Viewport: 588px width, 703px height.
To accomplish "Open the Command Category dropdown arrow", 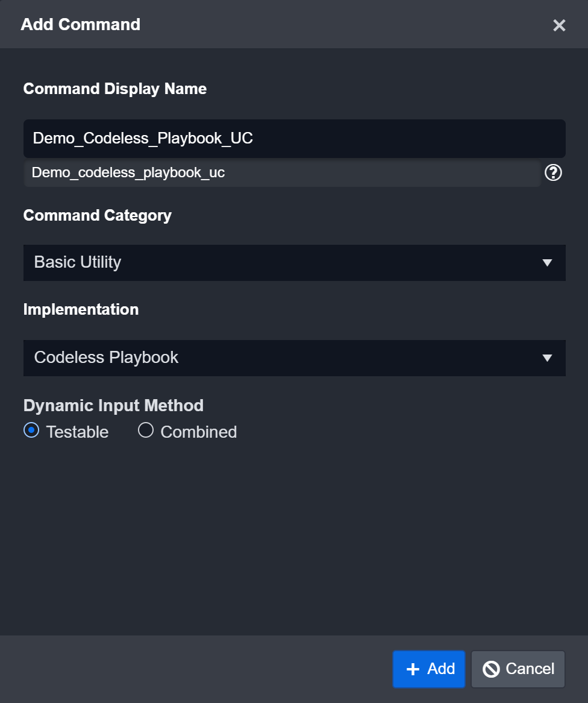I will [547, 263].
